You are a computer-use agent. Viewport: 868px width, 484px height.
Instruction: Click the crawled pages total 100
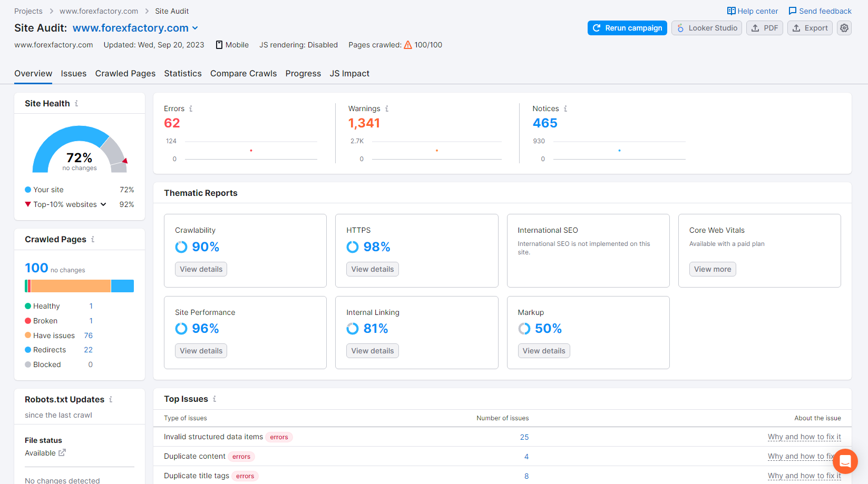[x=36, y=268]
